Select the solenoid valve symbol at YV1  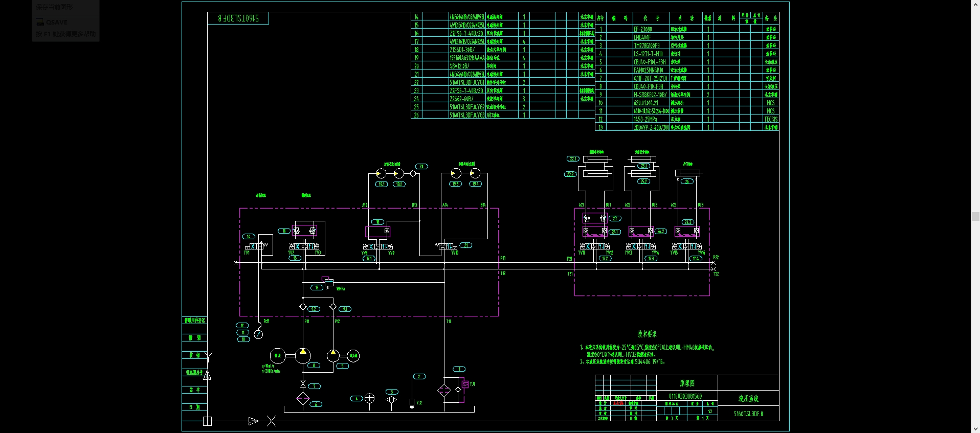(x=257, y=246)
